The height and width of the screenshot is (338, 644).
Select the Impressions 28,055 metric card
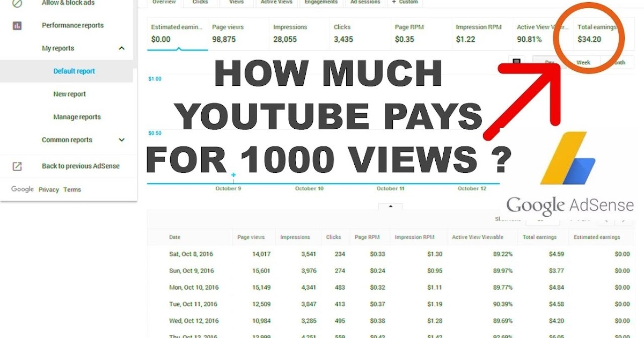point(299,33)
